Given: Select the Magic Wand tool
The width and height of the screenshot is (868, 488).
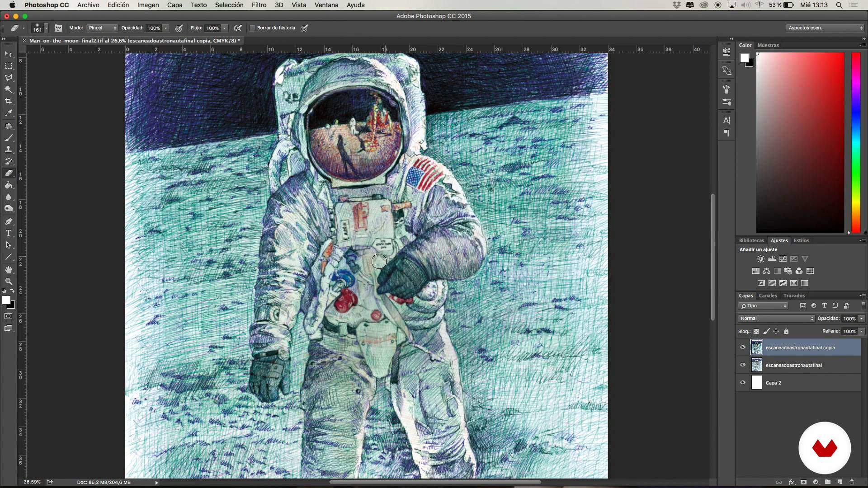Looking at the screenshot, I should (x=9, y=89).
